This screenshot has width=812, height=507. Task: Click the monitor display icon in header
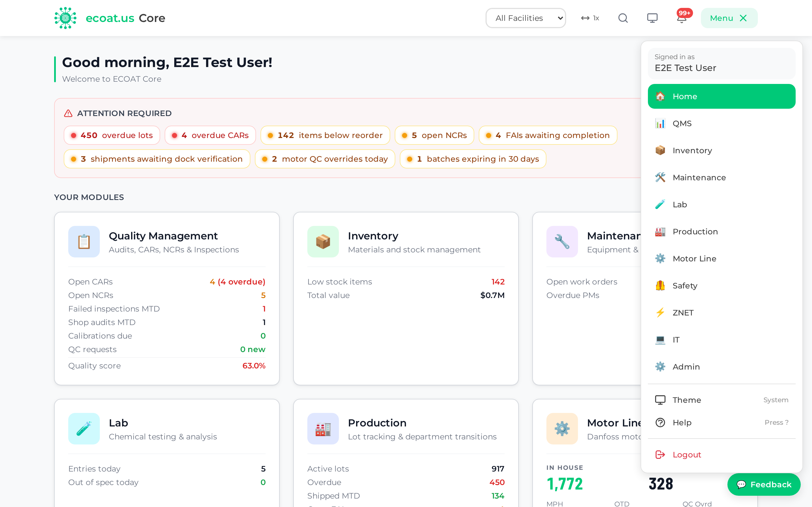[x=652, y=18]
